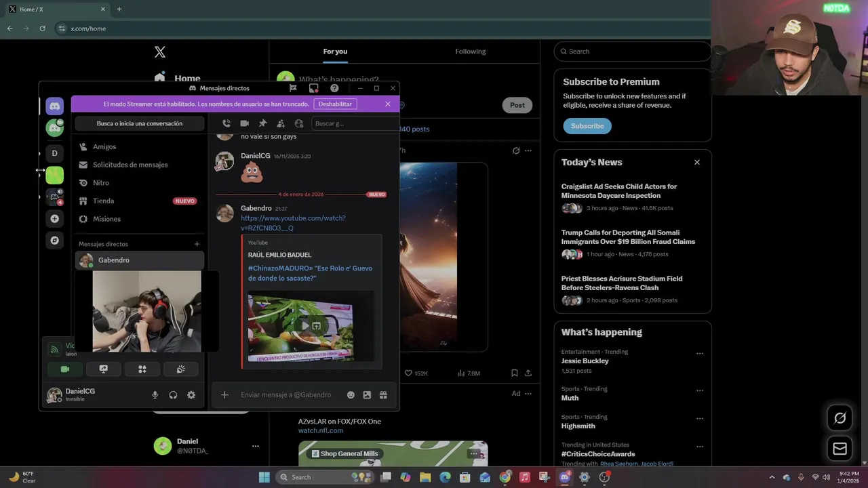The height and width of the screenshot is (488, 868).
Task: Open the Messages envelope button on X
Action: [840, 449]
